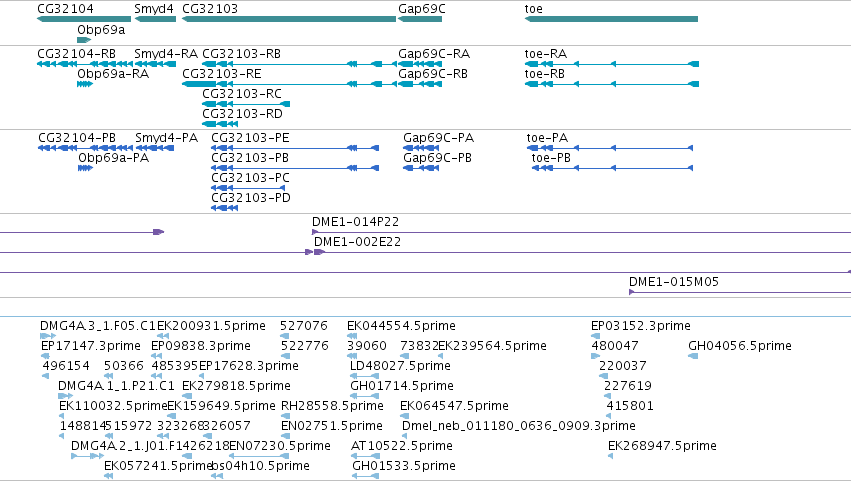Select the LD48027.5prime label
This screenshot has height=481, width=851.
[401, 366]
